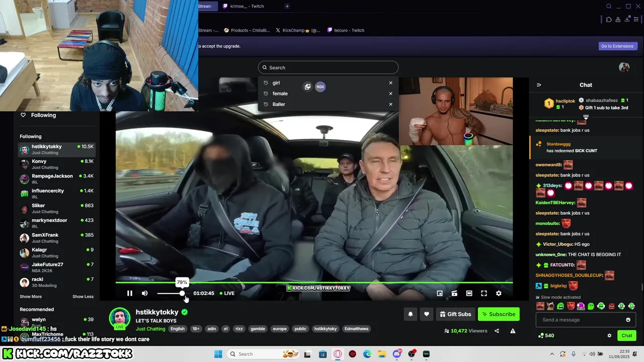Click the clip stream icon
The width and height of the screenshot is (644, 362).
tap(454, 293)
